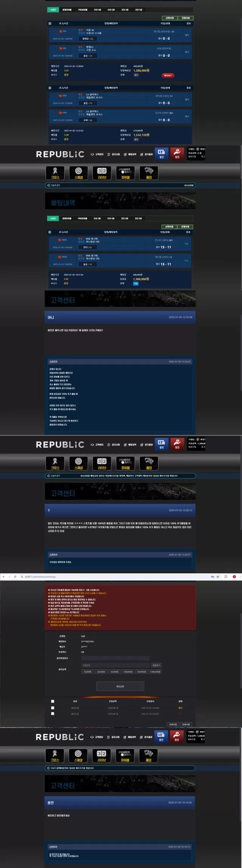Open 크로스 icon above the 베팅내역 banner
The height and width of the screenshot is (868, 242).
pos(55,173)
